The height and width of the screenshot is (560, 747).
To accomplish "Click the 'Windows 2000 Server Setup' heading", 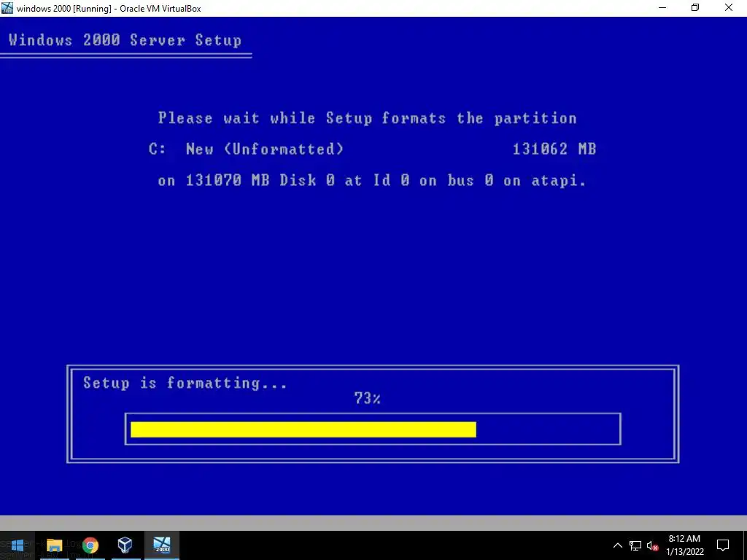I will (125, 40).
